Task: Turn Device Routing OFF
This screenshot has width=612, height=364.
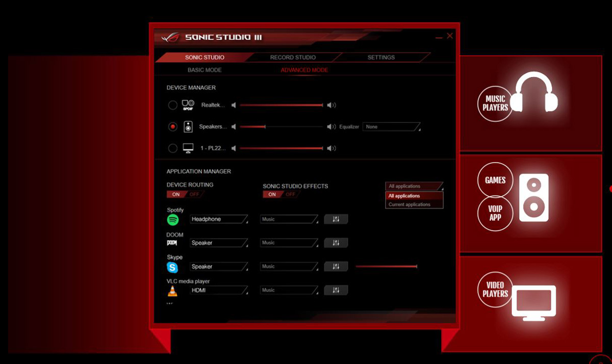Action: (194, 194)
